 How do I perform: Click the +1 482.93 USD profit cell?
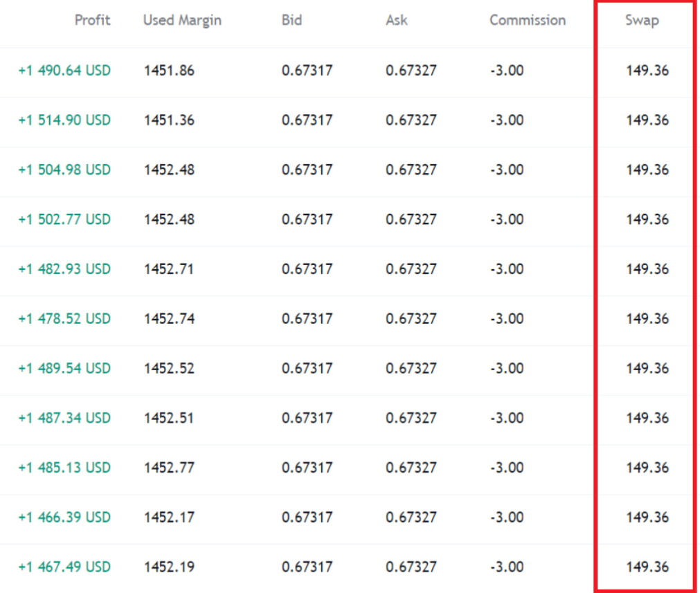[64, 268]
